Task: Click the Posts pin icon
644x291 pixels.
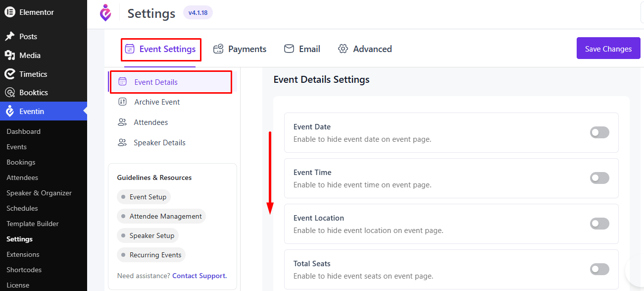Action: (9, 37)
